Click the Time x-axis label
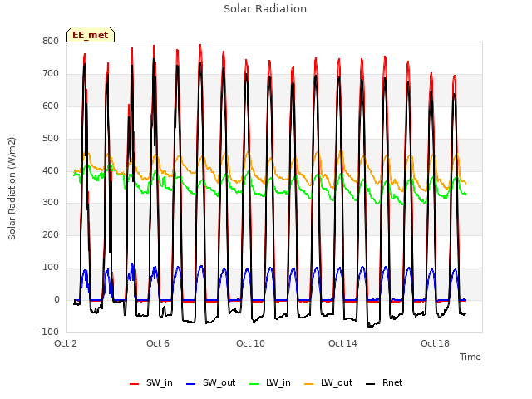 (470, 357)
